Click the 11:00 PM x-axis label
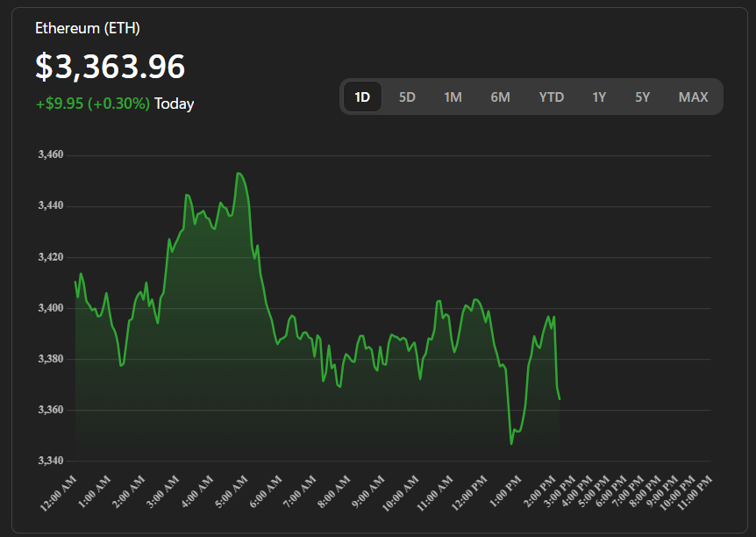Viewport: 756px width, 537px height. (694, 493)
